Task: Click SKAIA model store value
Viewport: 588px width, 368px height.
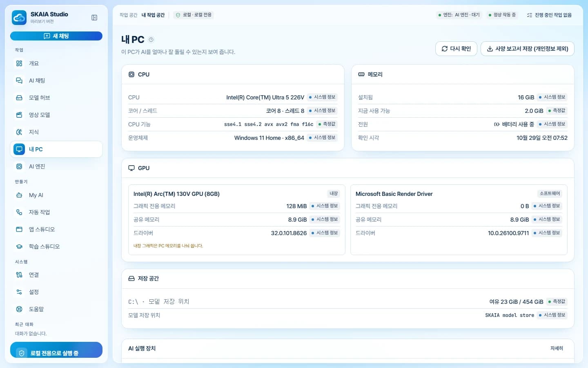Action: [510, 315]
